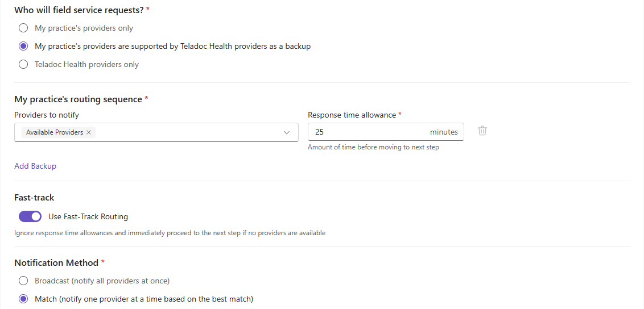Image resolution: width=644 pixels, height=309 pixels.
Task: Click the Available Providers chip label
Action: pyautogui.click(x=55, y=132)
